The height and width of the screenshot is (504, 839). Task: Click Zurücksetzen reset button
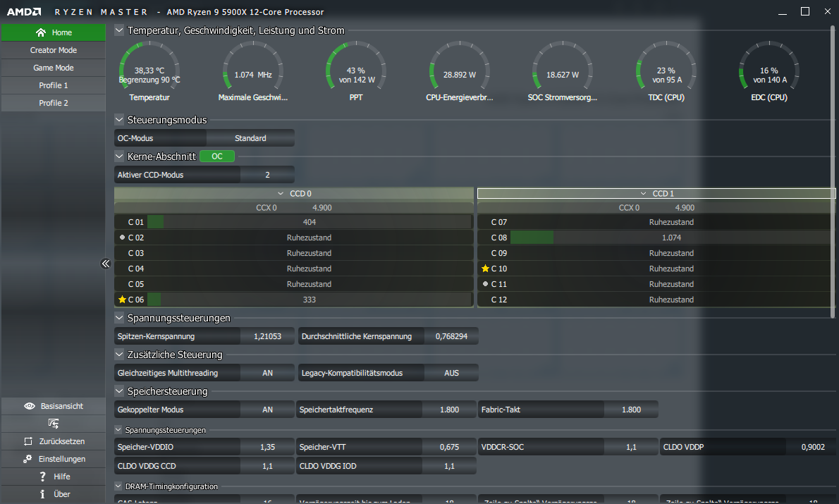(54, 441)
